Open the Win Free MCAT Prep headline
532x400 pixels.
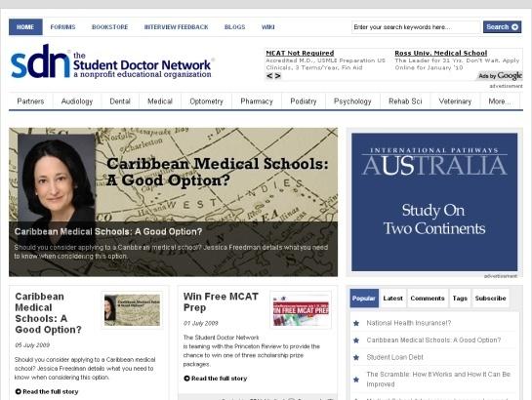coord(221,302)
